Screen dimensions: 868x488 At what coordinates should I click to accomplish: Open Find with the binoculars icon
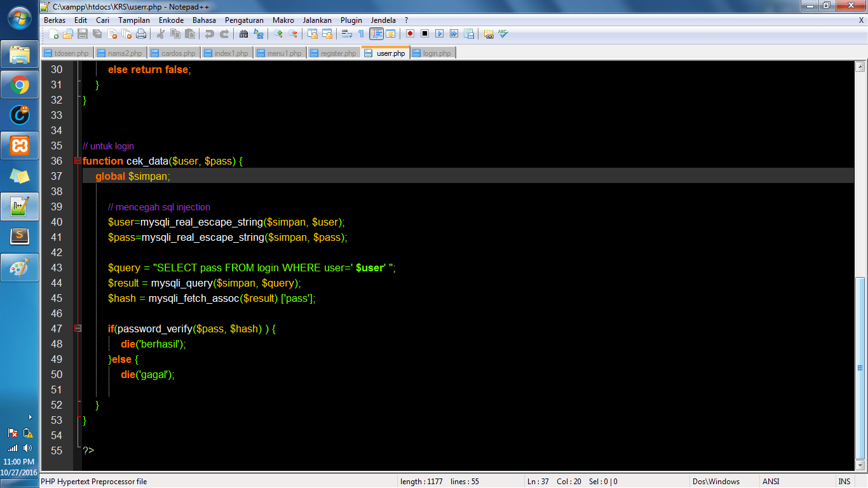(x=243, y=34)
